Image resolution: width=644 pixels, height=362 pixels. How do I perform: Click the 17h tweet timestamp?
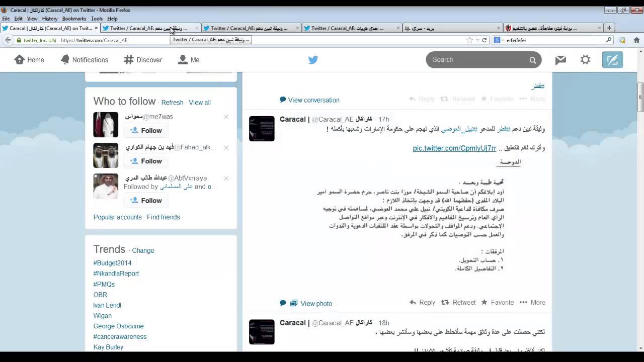click(384, 119)
